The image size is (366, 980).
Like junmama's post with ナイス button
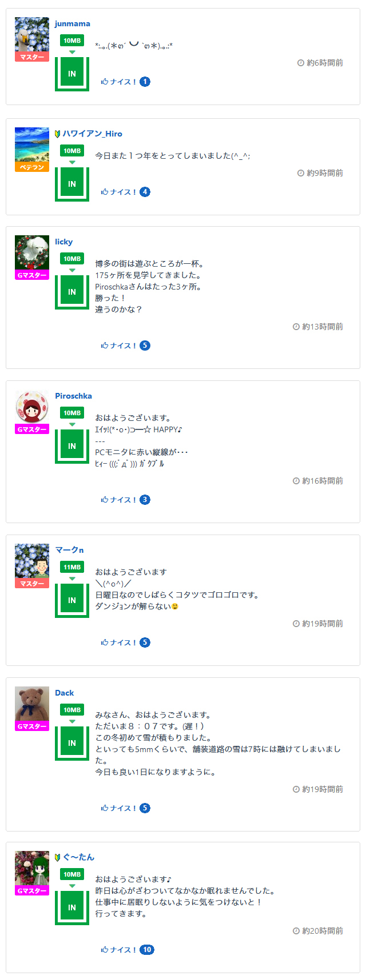point(118,82)
